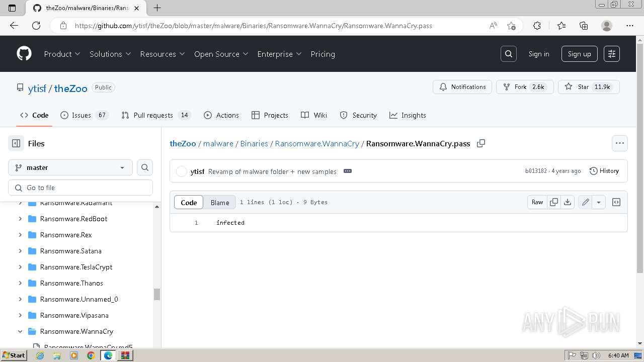Open the Product dropdown menu
Image resolution: width=644 pixels, height=362 pixels.
click(62, 54)
